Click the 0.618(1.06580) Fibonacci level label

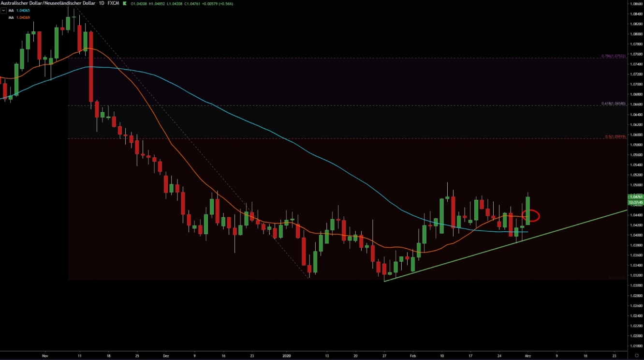613,104
